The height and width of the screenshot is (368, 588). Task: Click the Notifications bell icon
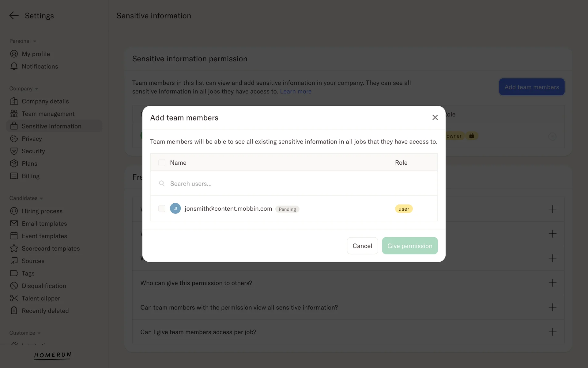[x=14, y=67]
